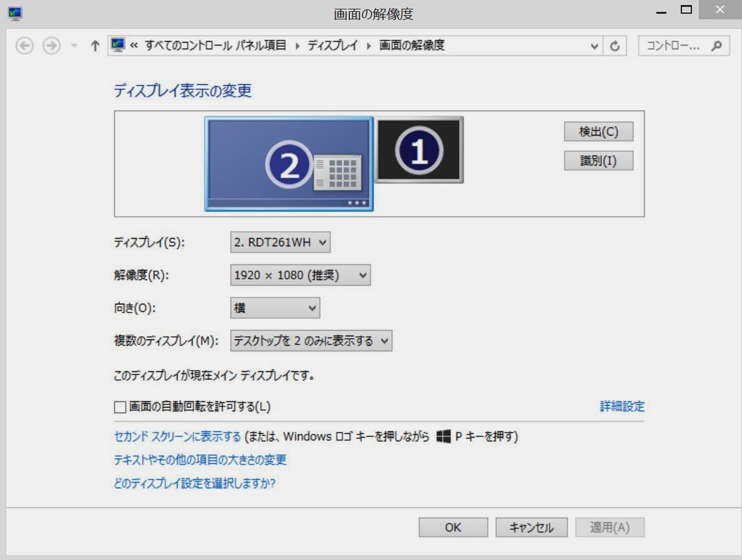
Task: Click the ディスプレイ表示の変更 heading
Action: click(183, 91)
